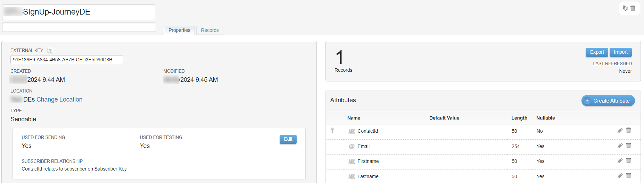Viewport: 644px width, 183px height.
Task: Click the Never value under Last Refreshed
Action: click(x=625, y=71)
